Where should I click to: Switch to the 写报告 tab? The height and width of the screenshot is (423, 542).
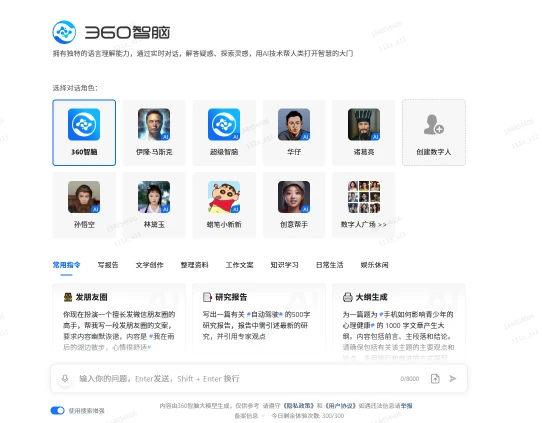[108, 265]
